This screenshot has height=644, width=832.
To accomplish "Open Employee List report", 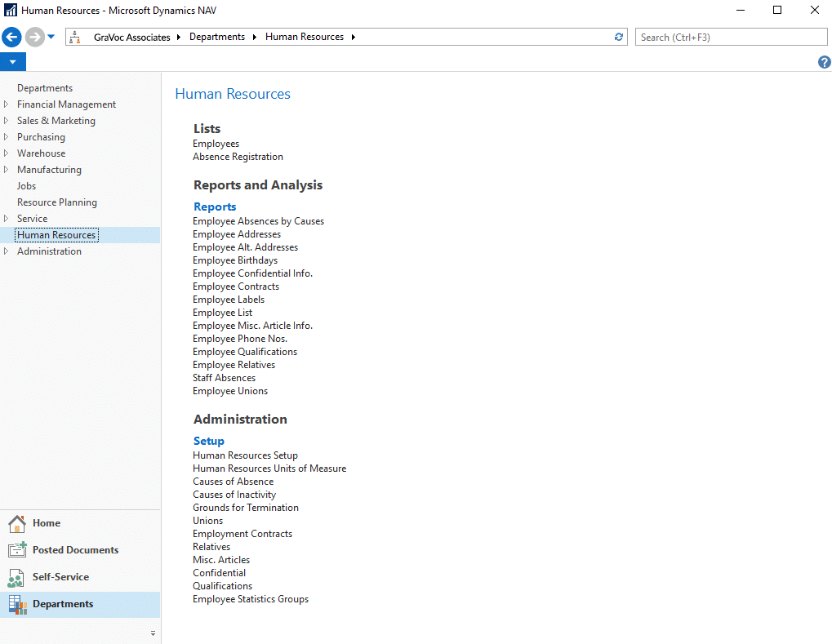I will coord(222,313).
